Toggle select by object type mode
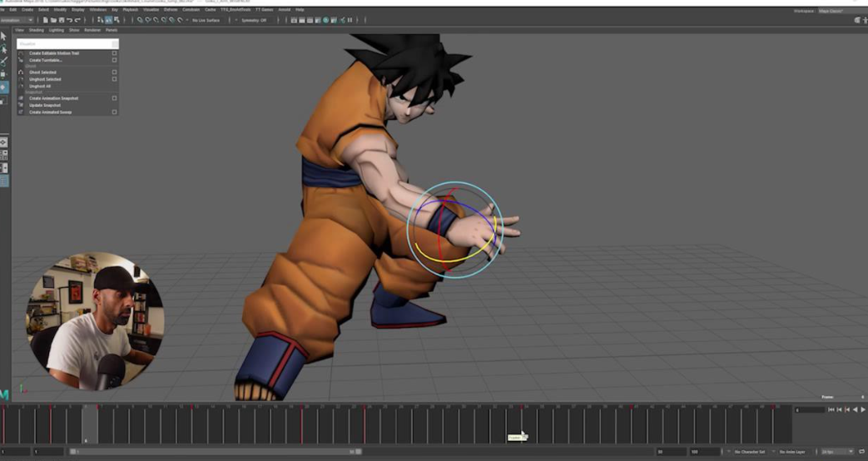The image size is (868, 461). coord(108,20)
